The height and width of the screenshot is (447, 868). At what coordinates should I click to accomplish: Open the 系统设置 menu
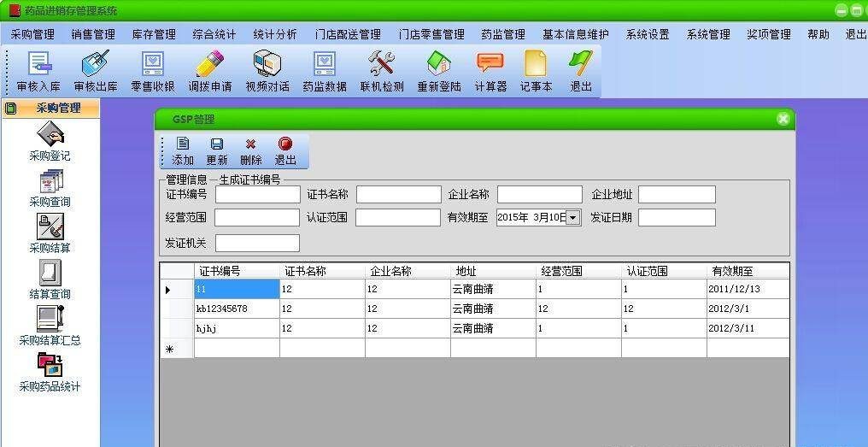[648, 34]
